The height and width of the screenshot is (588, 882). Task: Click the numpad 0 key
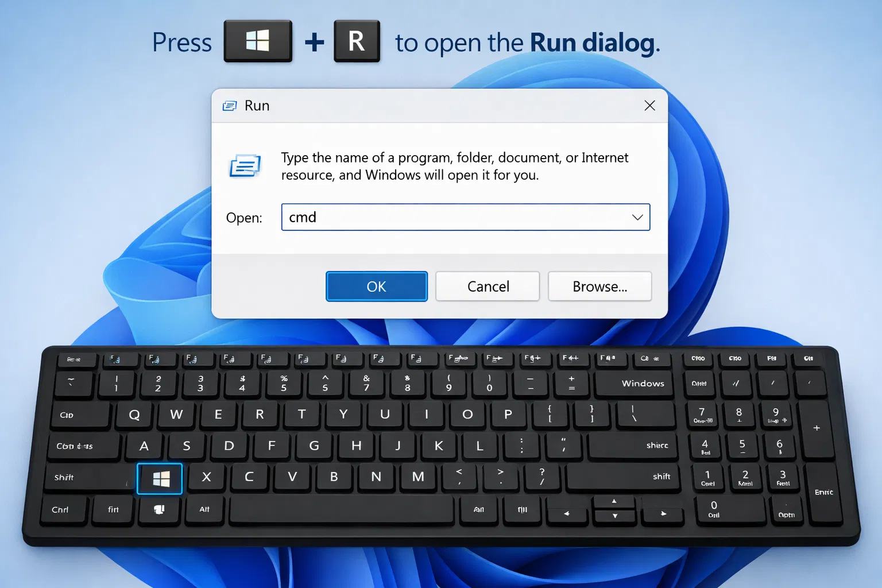(x=729, y=510)
